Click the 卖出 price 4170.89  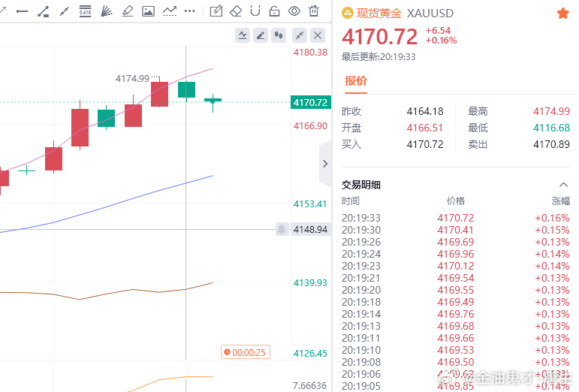tap(552, 144)
